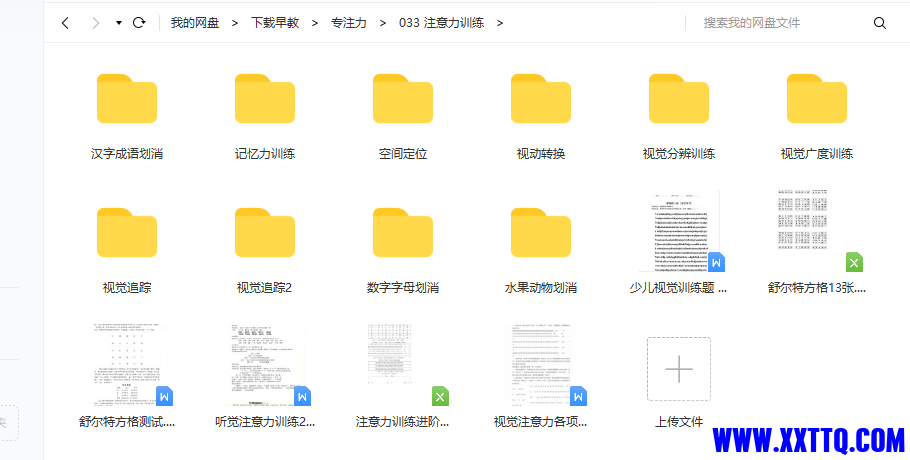Click the 少儿视觉训练题 file name

click(679, 287)
